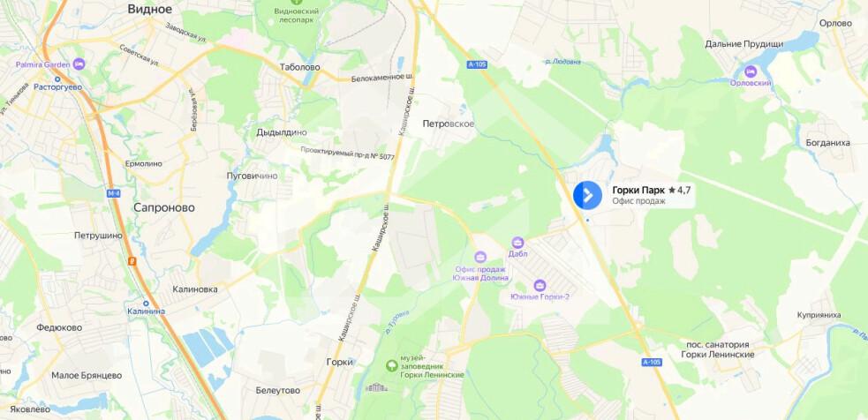Select the M-4 highway shield

coord(114,193)
